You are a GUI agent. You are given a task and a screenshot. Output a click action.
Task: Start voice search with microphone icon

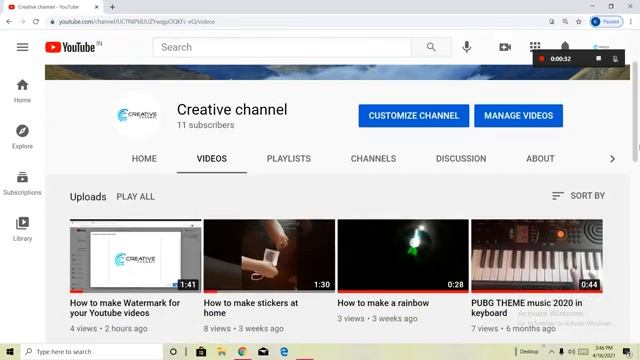(x=467, y=47)
